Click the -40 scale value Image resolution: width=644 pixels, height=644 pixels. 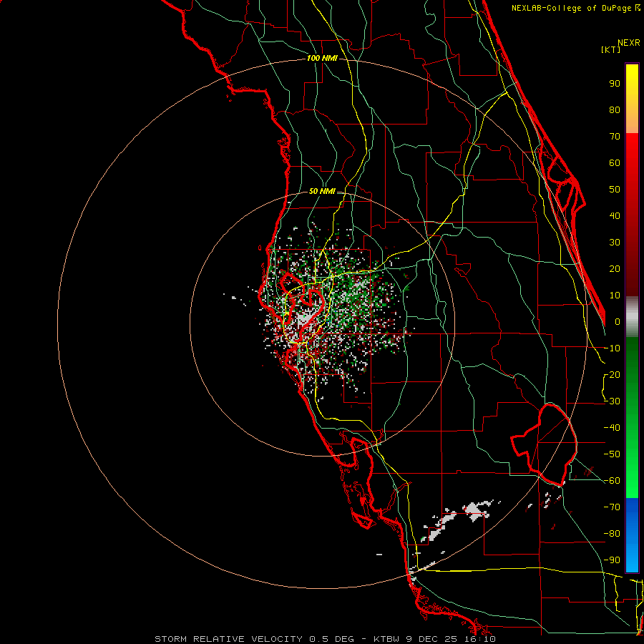pos(612,428)
